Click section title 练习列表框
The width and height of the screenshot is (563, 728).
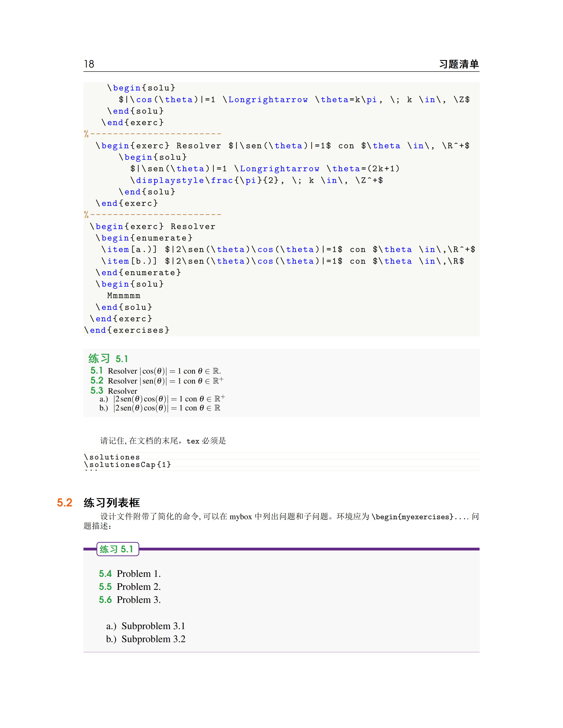pos(112,503)
